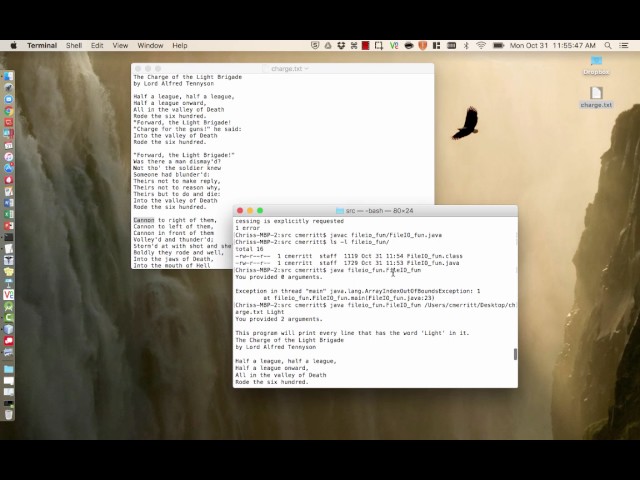Click 'You provided 0 arguments.' in Terminal

(x=279, y=277)
